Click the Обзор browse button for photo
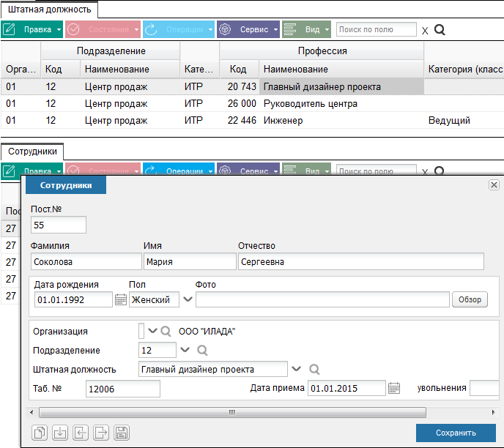This screenshot has width=504, height=448. [x=470, y=299]
